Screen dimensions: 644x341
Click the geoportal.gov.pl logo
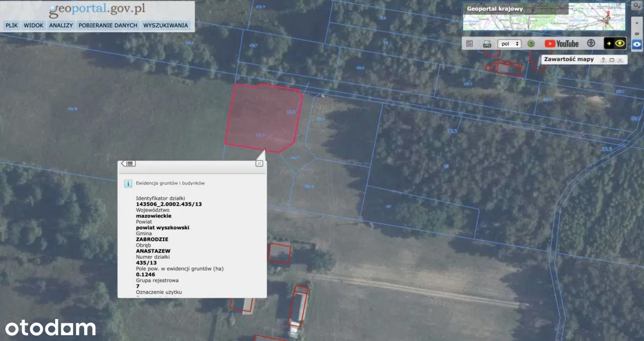coord(97,10)
